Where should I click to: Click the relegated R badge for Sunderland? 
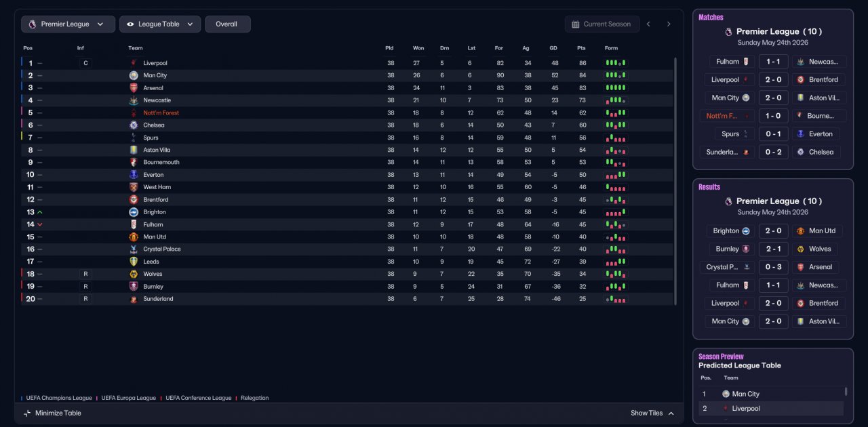pos(85,299)
